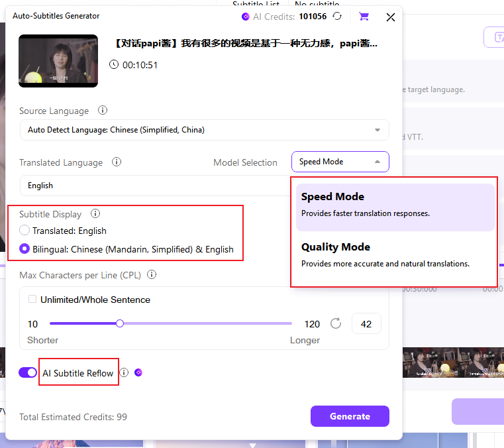Collapse the Model Selection Speed Mode dropdown
The image size is (504, 448).
pos(340,162)
